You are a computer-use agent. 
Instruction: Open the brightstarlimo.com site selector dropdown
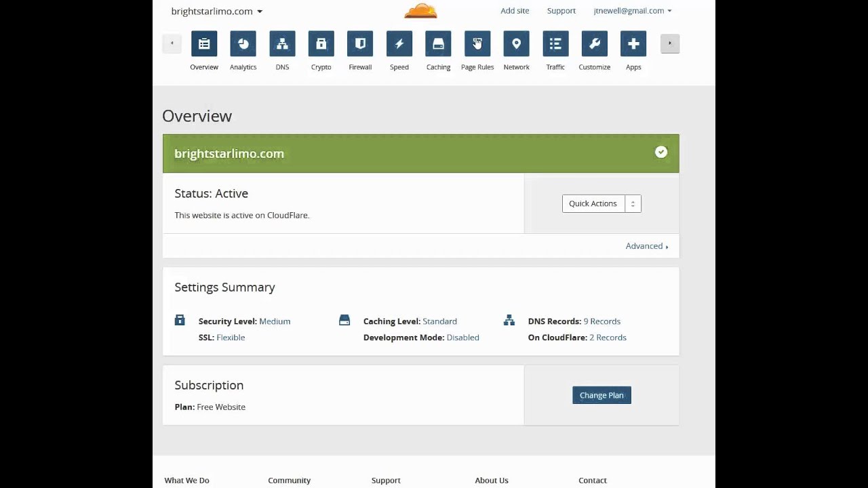click(217, 11)
